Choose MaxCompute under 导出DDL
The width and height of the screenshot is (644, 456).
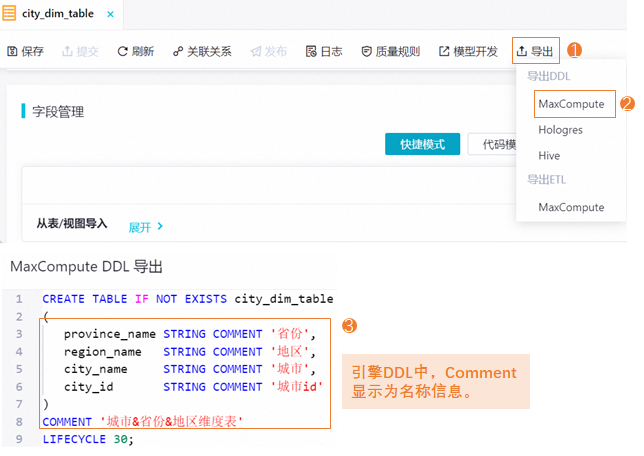click(571, 104)
